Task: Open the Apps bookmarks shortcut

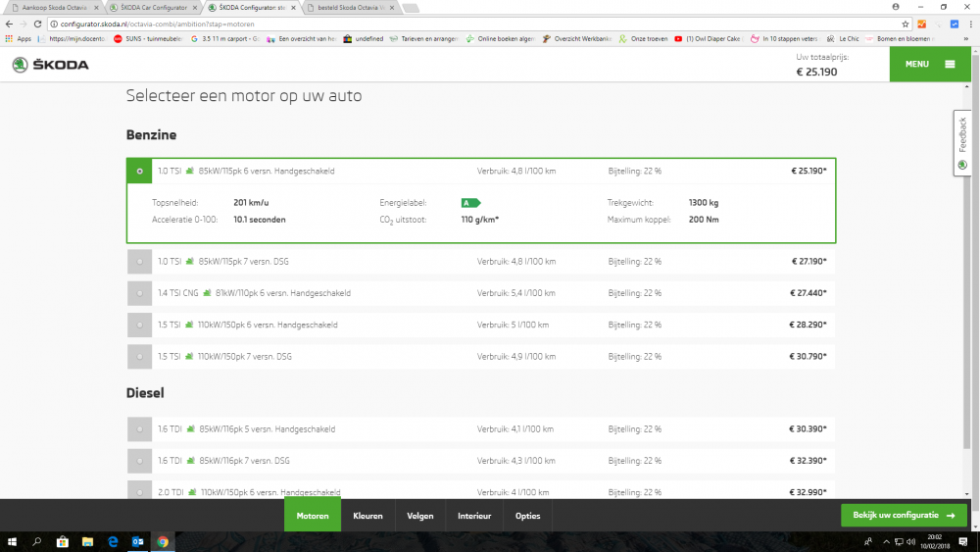Action: (18, 39)
